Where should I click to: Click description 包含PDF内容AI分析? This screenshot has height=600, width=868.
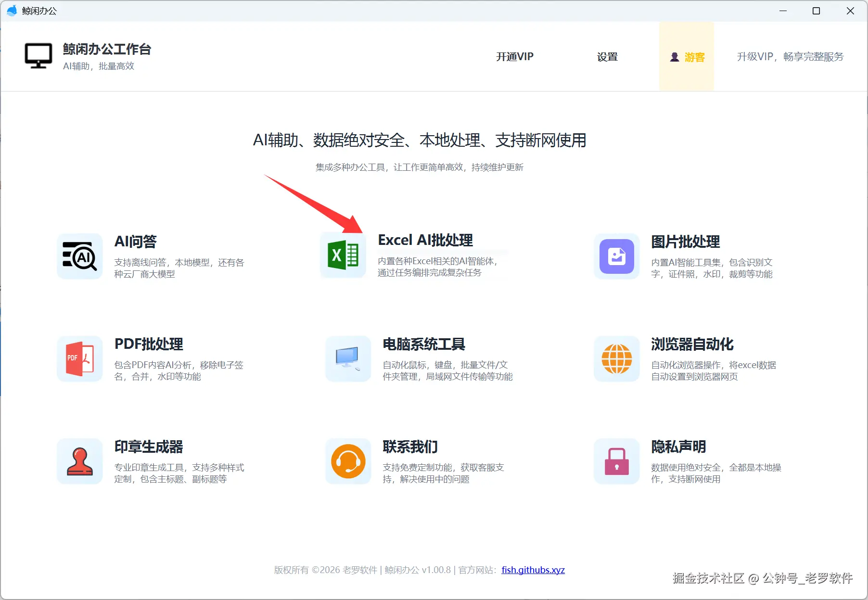179,370
